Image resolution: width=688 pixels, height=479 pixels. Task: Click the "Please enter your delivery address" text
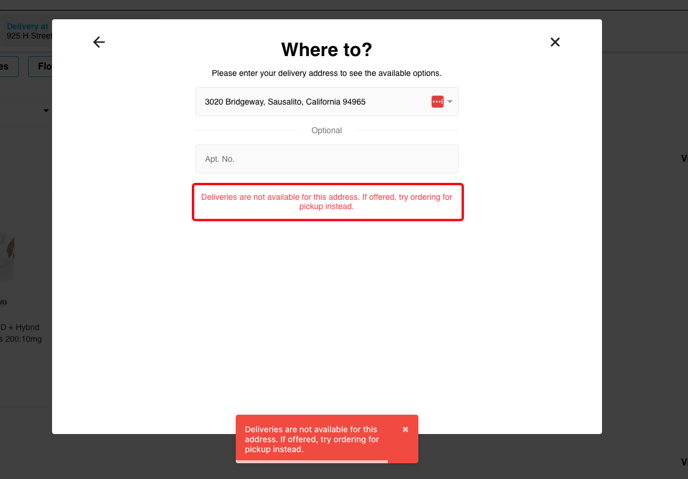point(326,73)
